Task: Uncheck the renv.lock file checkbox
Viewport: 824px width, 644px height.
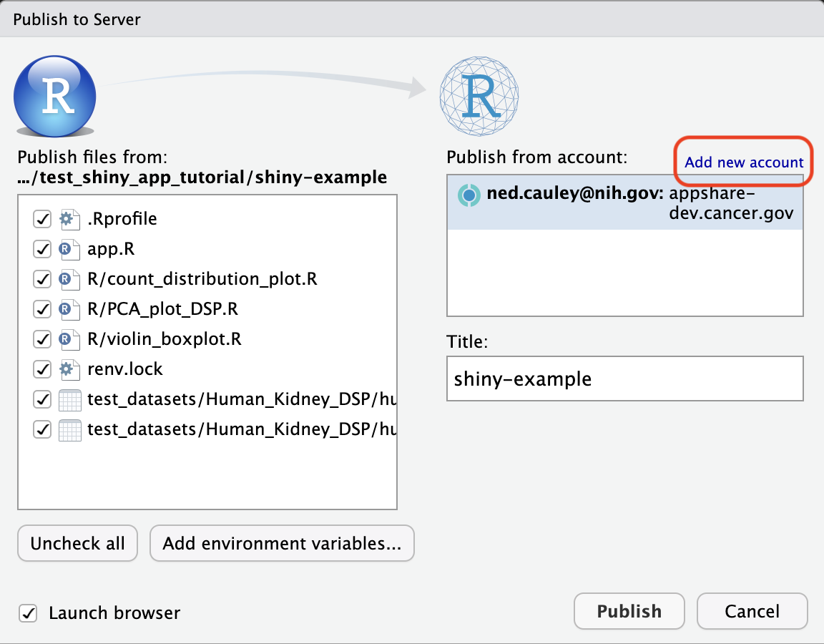Action: coord(42,369)
